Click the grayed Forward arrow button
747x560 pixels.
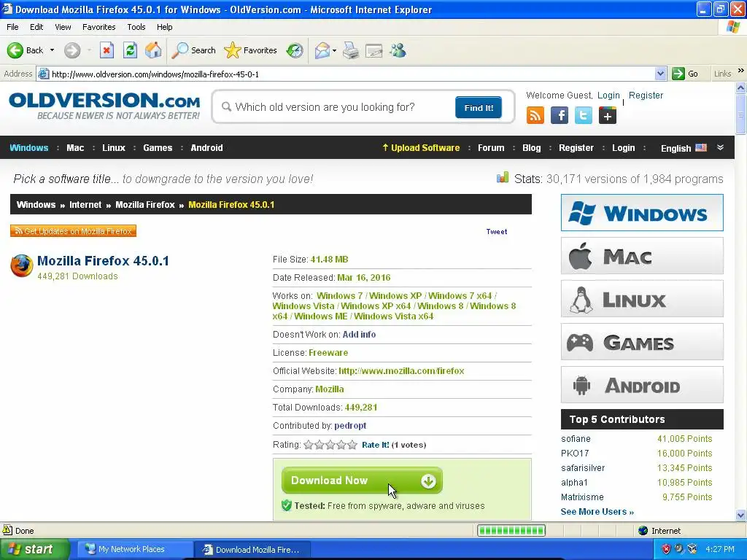pos(72,50)
